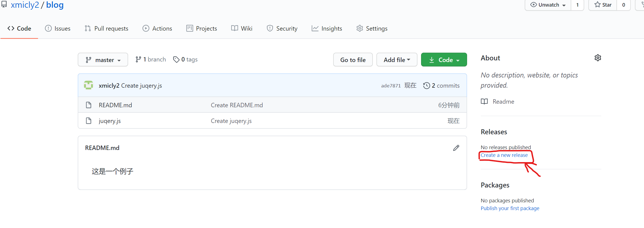The height and width of the screenshot is (228, 644).
Task: Go to repository Settings tab
Action: (x=372, y=28)
